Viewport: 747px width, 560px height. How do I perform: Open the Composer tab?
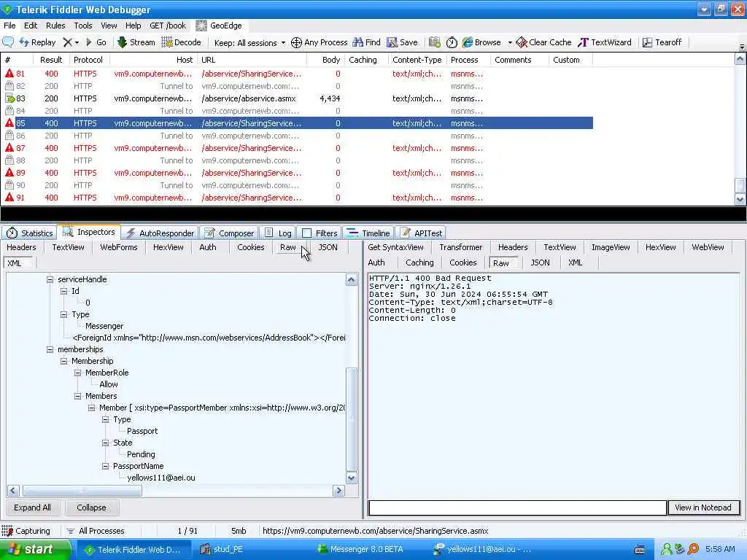point(229,233)
